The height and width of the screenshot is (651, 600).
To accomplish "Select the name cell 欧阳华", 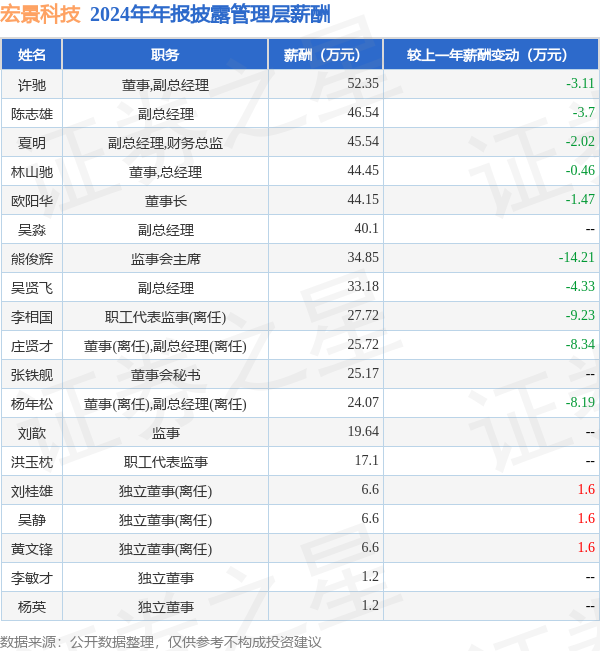I will pos(32,201).
